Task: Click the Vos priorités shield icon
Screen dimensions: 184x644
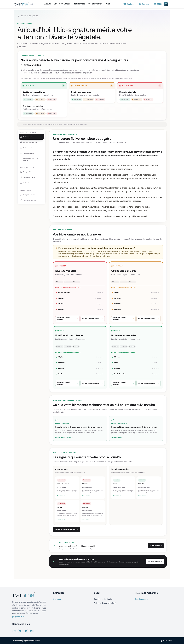Action: 21,172
